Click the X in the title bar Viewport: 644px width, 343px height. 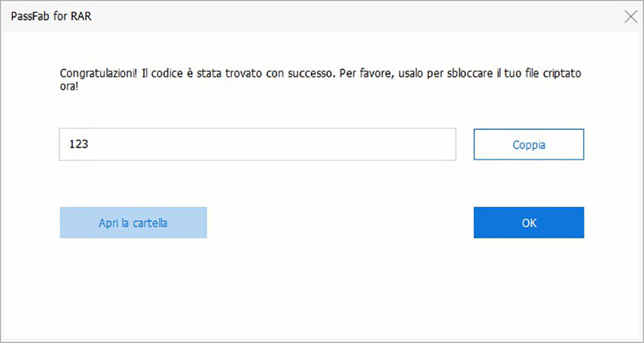tap(630, 17)
